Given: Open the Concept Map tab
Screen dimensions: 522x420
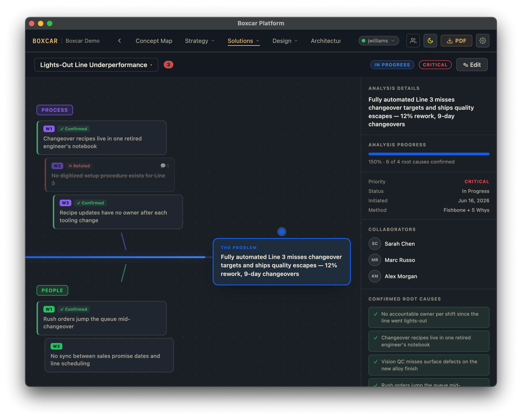Looking at the screenshot, I should point(154,41).
